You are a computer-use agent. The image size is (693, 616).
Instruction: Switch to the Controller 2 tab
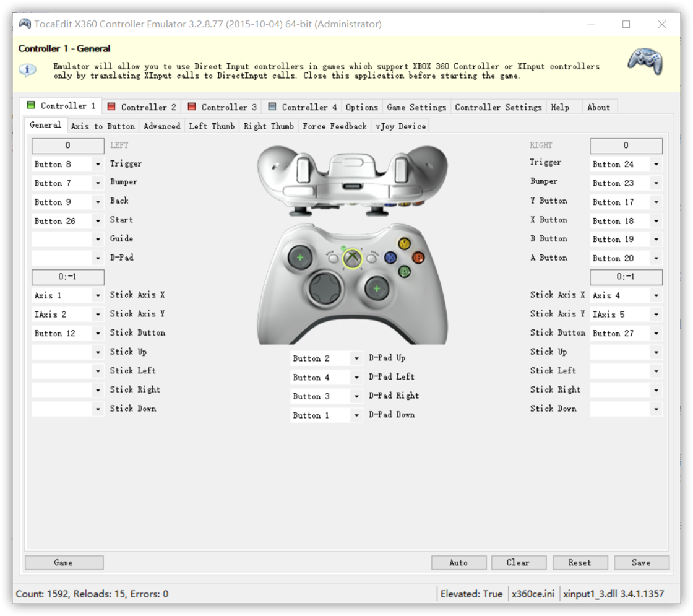pos(142,107)
